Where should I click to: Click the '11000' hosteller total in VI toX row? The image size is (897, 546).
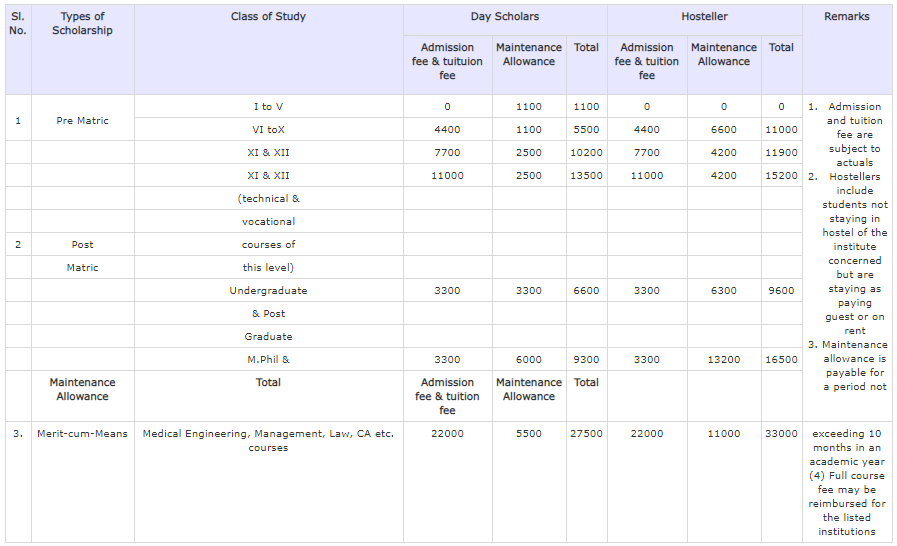tap(781, 129)
